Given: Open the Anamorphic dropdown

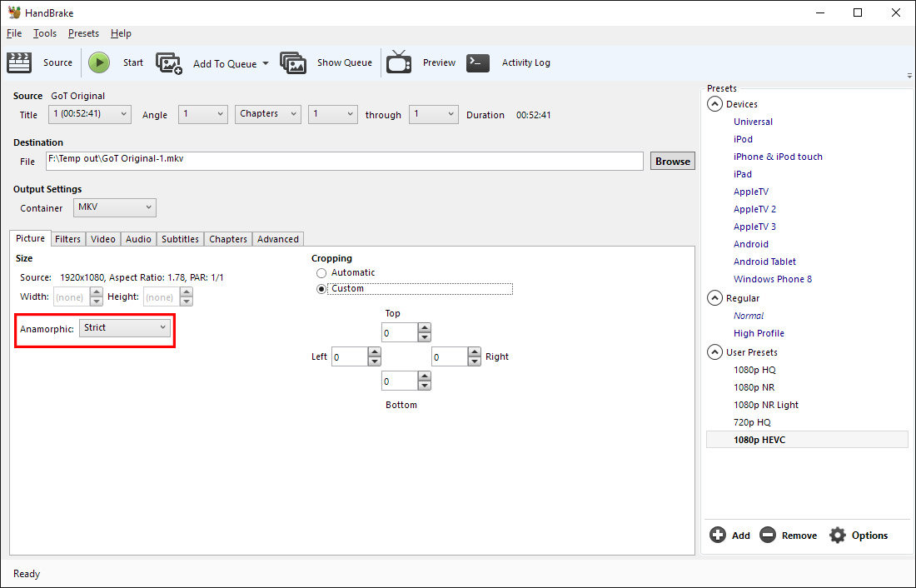Looking at the screenshot, I should tap(124, 328).
